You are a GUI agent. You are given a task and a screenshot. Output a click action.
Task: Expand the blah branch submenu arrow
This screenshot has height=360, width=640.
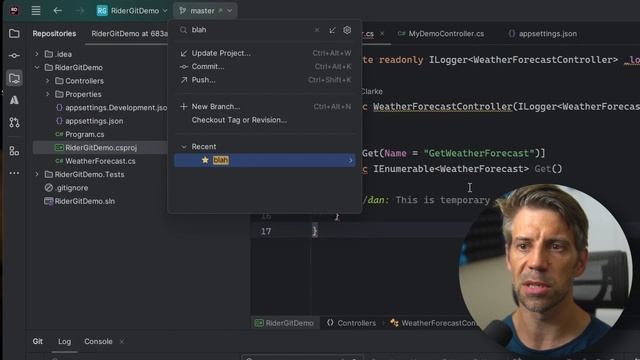click(350, 160)
